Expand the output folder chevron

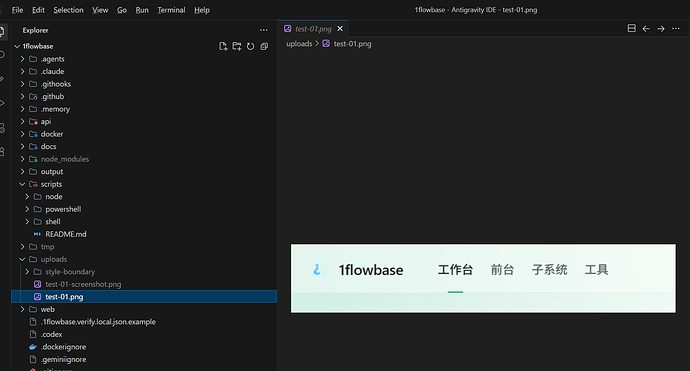22,172
